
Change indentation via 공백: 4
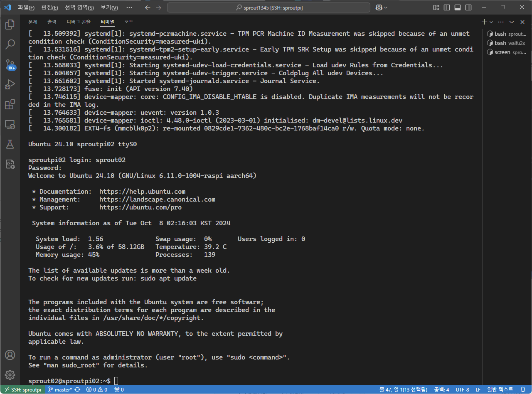(441, 389)
